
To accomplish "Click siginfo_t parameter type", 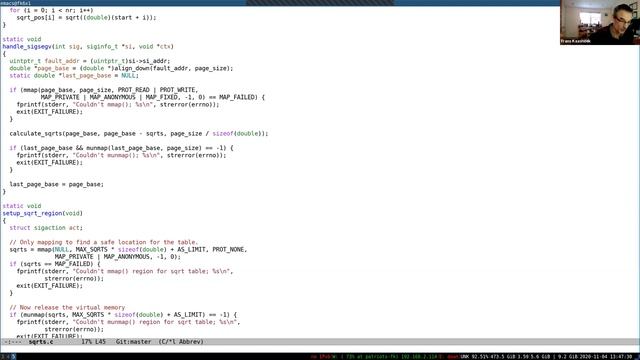I will 102,47.
